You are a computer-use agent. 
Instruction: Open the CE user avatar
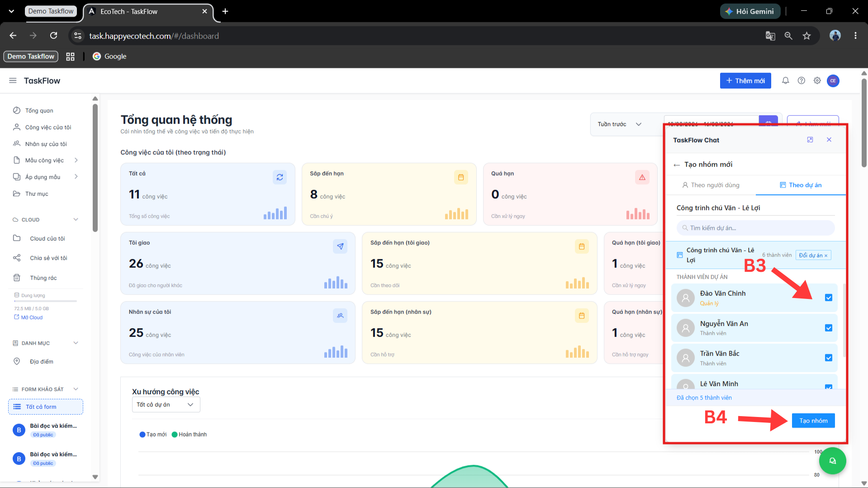tap(833, 81)
